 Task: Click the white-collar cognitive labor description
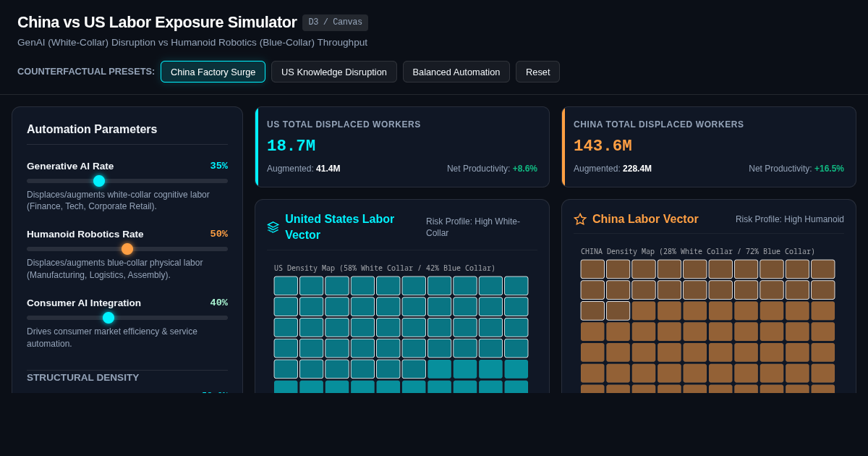(119, 200)
